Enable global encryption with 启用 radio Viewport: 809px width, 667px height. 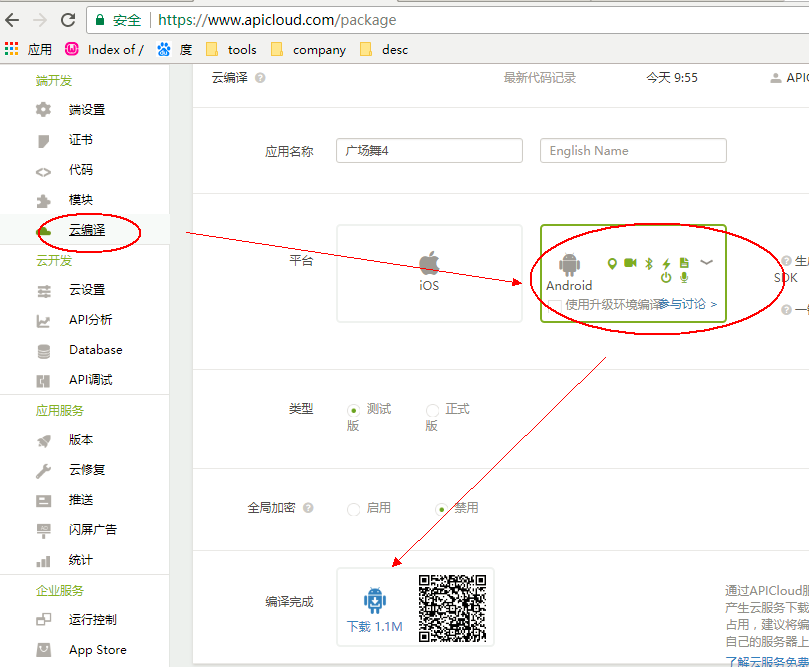pos(353,508)
